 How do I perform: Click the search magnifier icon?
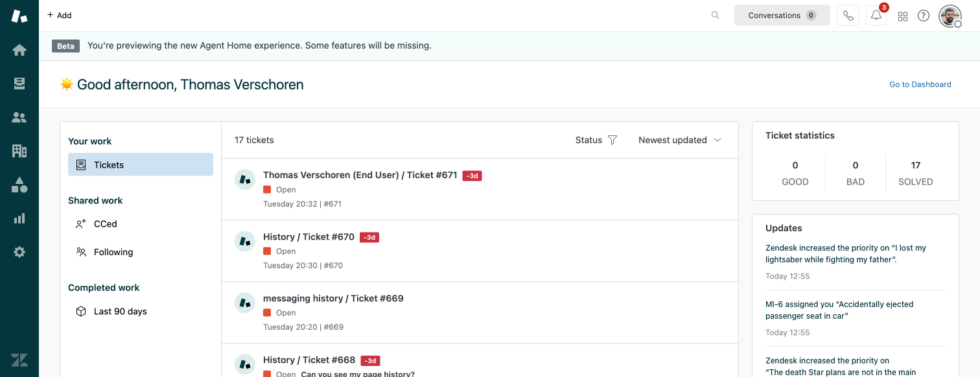(x=716, y=16)
